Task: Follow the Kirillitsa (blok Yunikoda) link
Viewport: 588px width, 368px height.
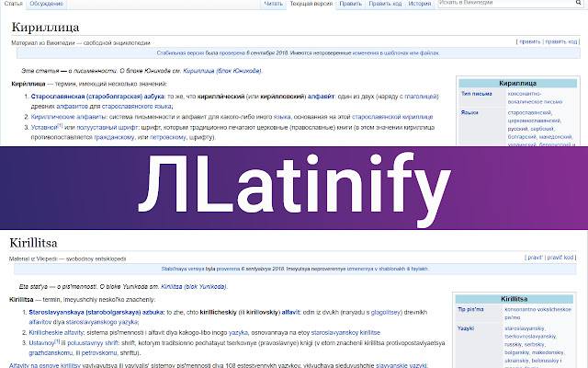Action: [194, 286]
